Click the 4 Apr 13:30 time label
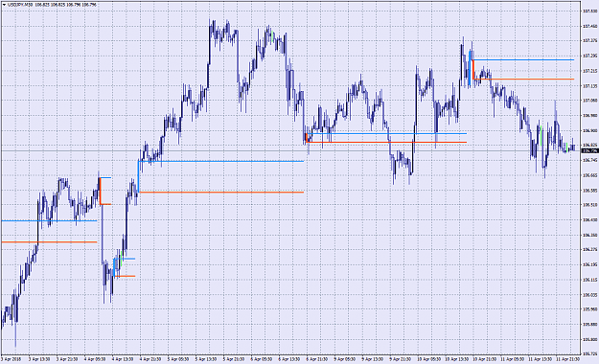Viewport: 599px width, 364px height. [x=123, y=359]
